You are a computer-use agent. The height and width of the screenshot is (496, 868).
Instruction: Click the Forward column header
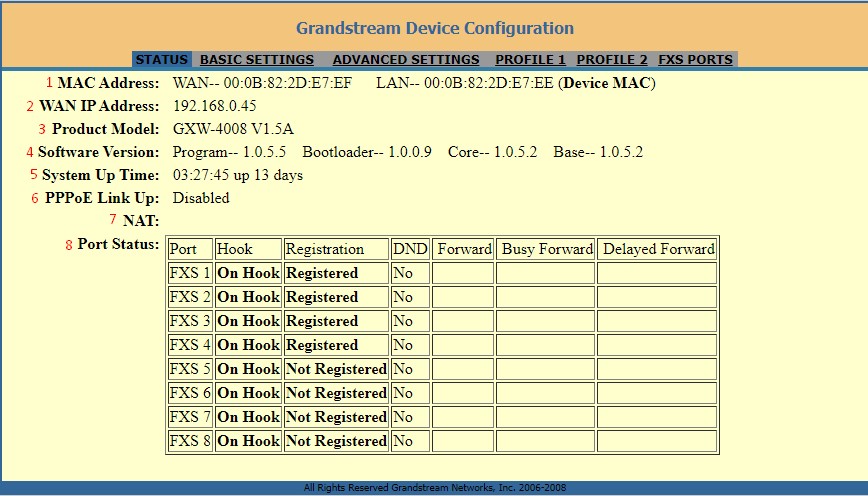tap(463, 249)
